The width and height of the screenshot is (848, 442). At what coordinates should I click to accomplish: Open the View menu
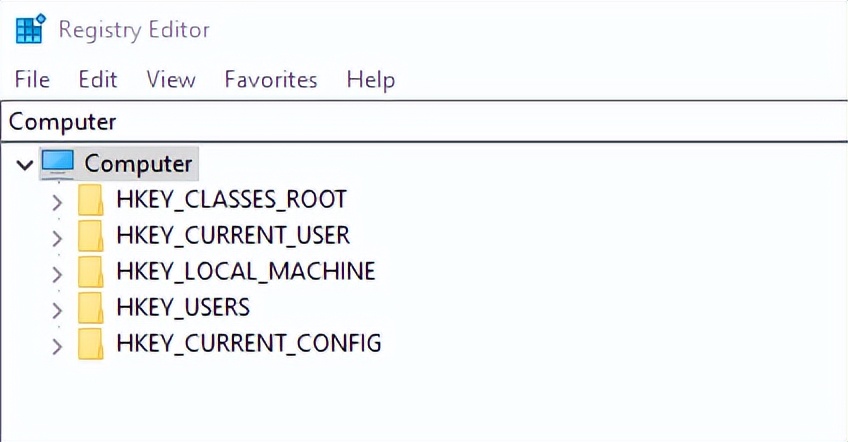[170, 80]
